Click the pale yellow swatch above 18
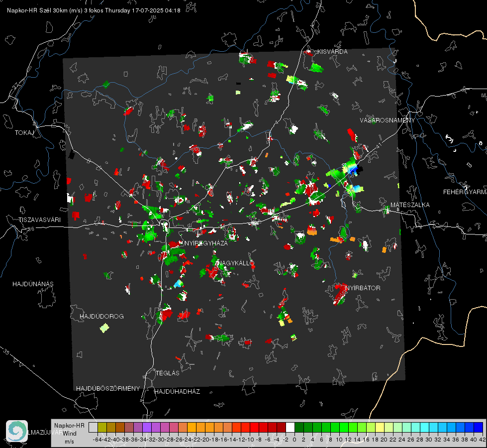 tap(380, 427)
